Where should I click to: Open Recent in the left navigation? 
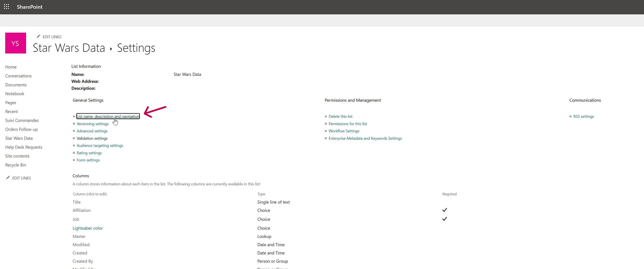[x=12, y=111]
